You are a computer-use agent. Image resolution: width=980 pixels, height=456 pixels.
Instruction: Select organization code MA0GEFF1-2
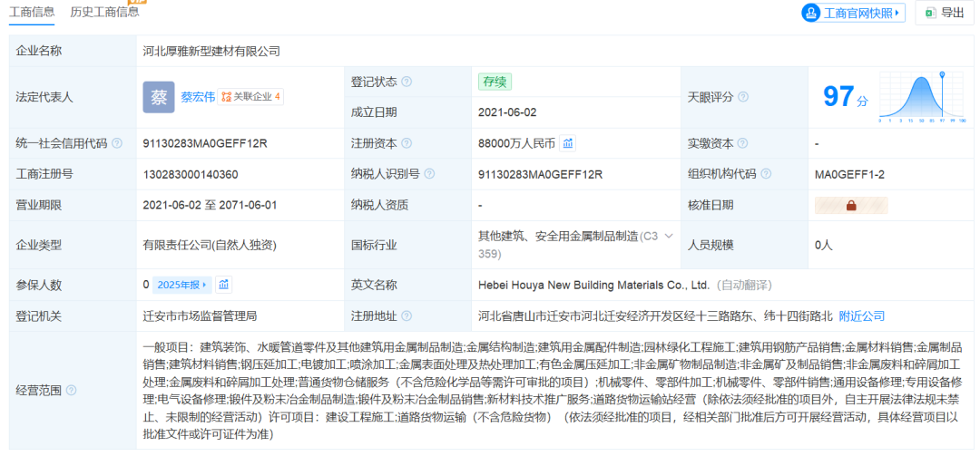pos(849,174)
